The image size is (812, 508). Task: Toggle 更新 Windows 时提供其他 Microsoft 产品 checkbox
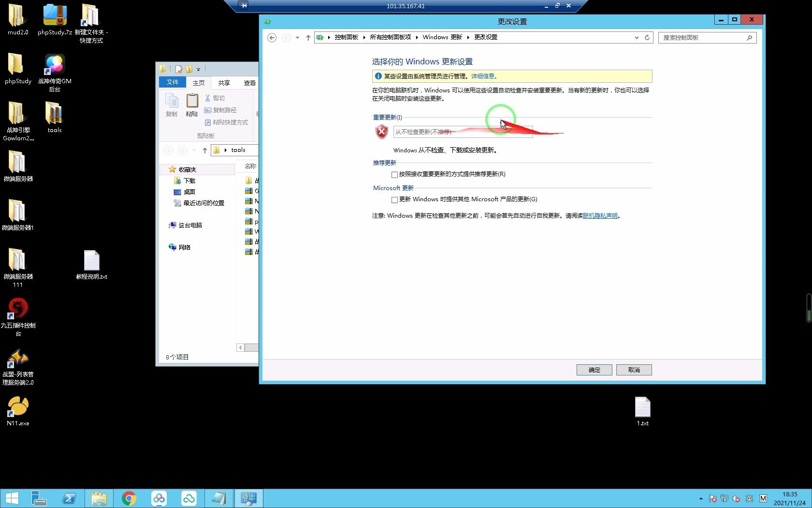(x=394, y=199)
